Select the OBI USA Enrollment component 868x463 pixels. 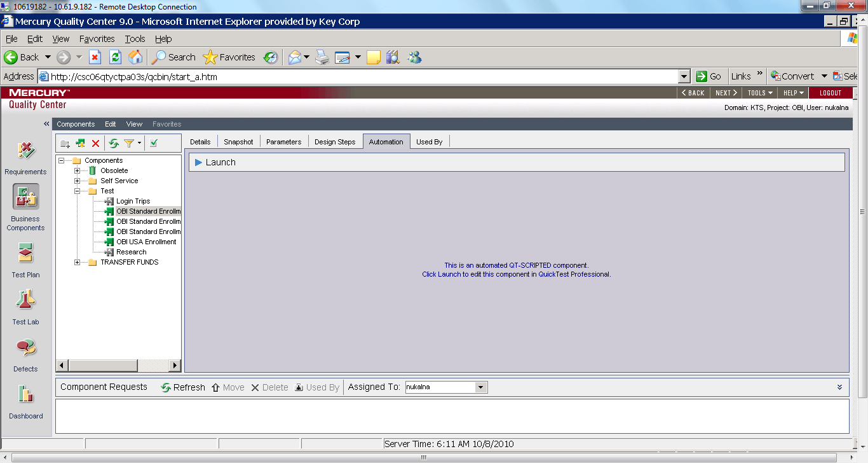[146, 242]
